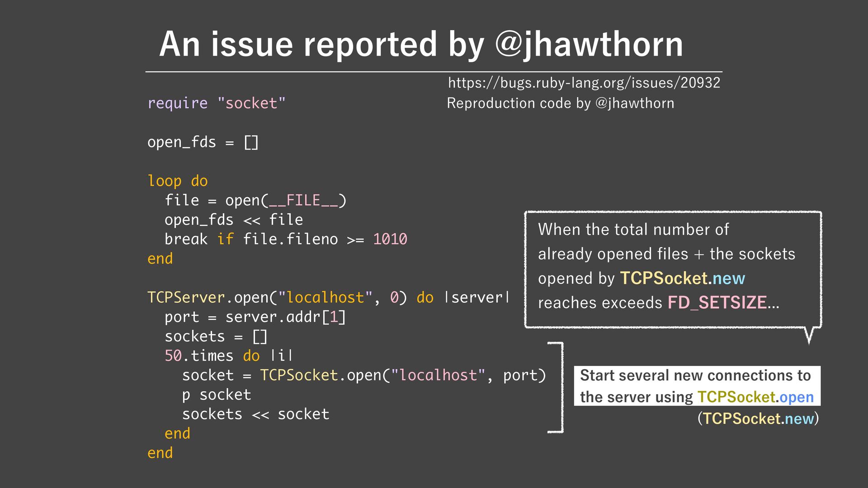Click the number 1010 in code
This screenshot has height=488, width=868.
(390, 239)
